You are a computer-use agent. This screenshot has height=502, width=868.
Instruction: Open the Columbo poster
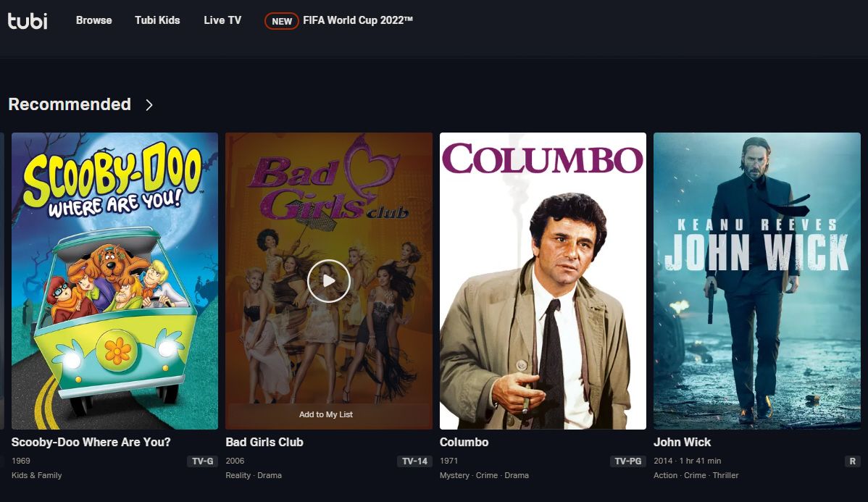tap(543, 280)
